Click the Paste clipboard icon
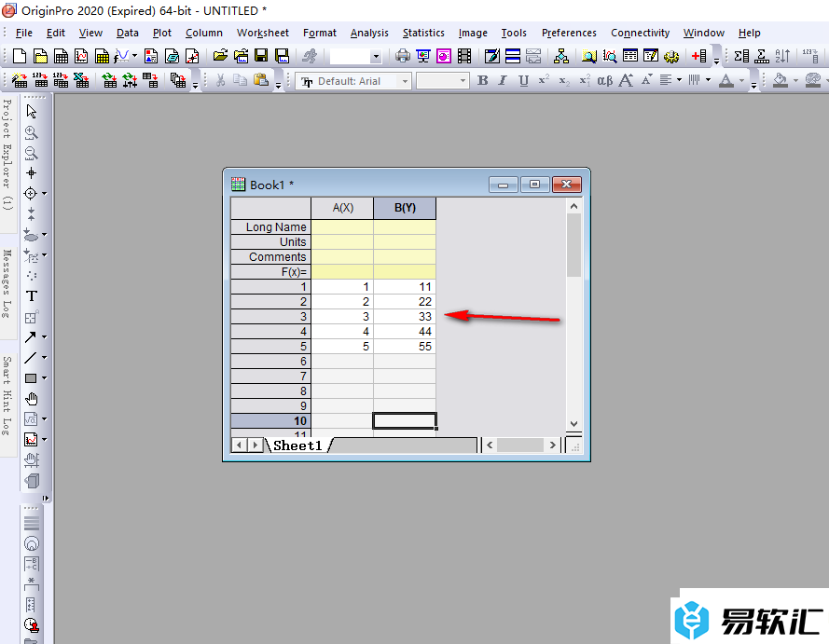Viewport: 829px width, 644px height. point(261,80)
